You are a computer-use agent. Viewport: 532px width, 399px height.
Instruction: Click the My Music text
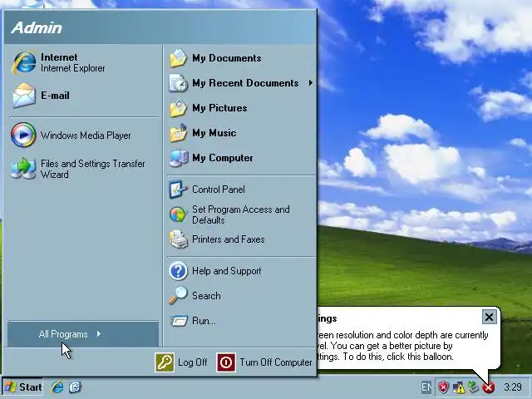[214, 133]
